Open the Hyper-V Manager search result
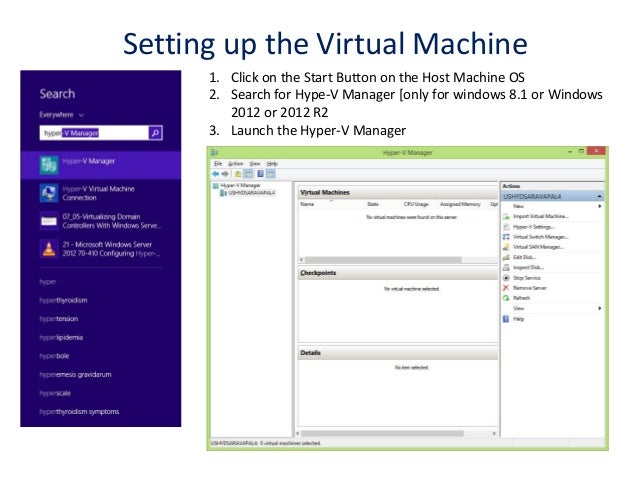The height and width of the screenshot is (493, 638). (x=101, y=165)
